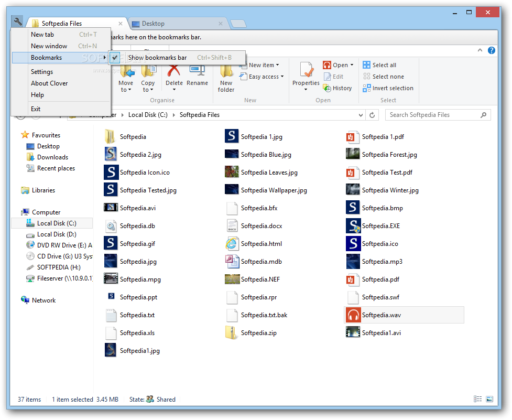
Task: Select SOFTPEDIA (H:) drive
Action: click(x=59, y=267)
